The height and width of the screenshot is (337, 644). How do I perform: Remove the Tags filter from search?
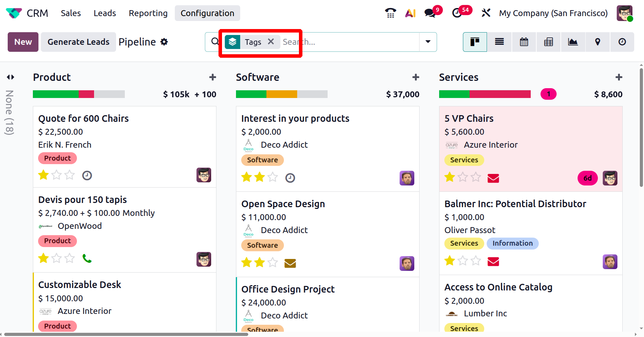[x=271, y=42]
